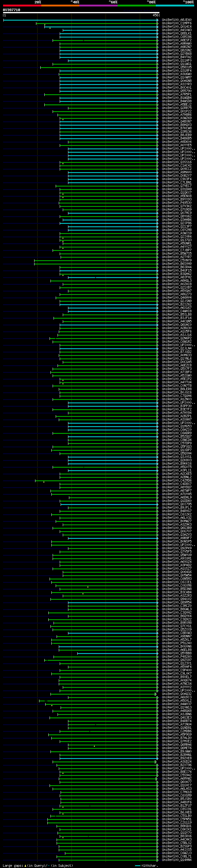Viewport: 197px width, 868px height.
Task: Select label UniRef100_B3PP30
Action: tap(177, 406)
